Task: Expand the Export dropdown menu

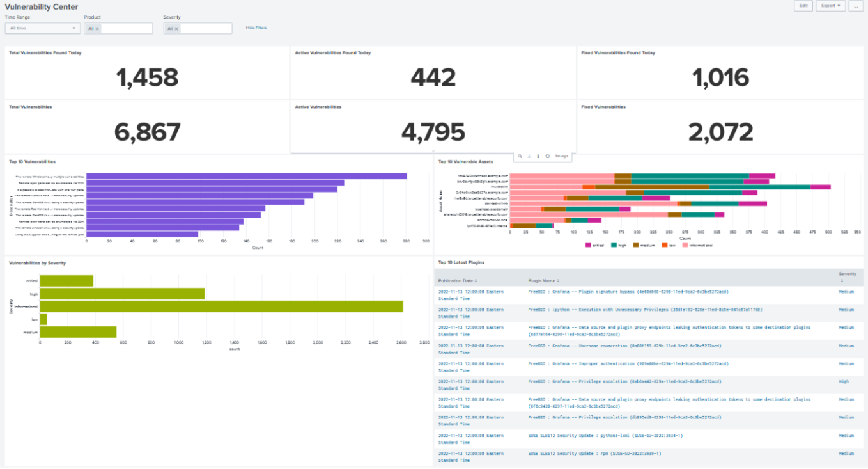Action: click(830, 6)
